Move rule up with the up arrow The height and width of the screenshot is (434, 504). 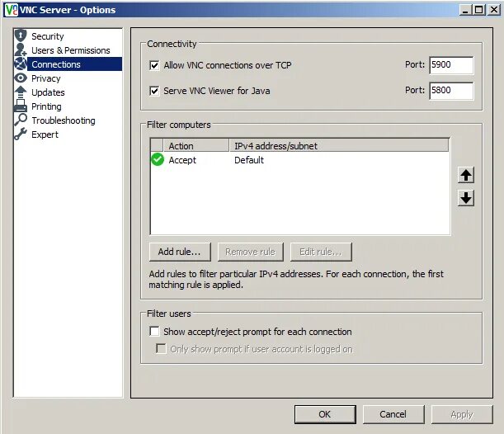(466, 175)
